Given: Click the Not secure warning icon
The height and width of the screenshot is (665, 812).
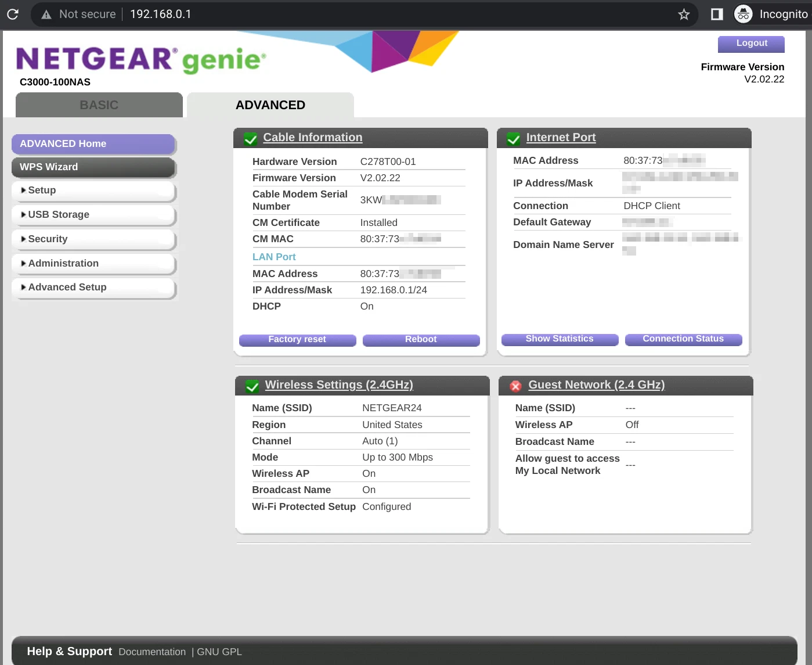Looking at the screenshot, I should (46, 15).
